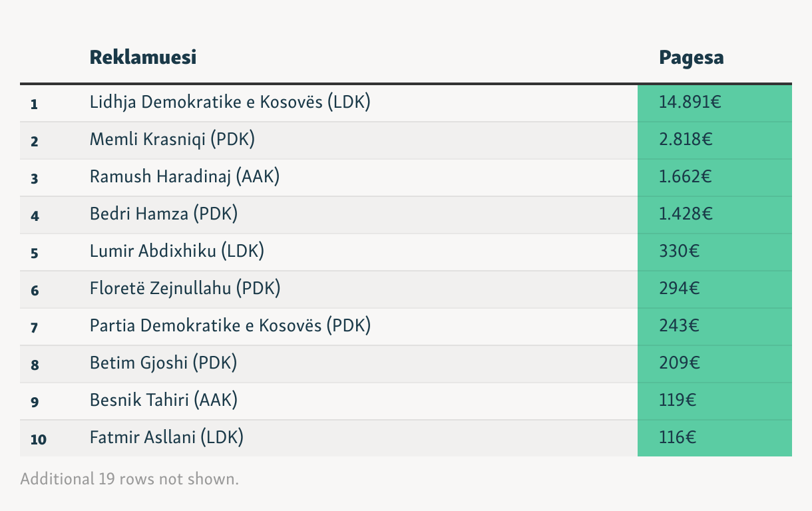Click the 'Additional 19 rows not shown' note
The image size is (812, 511).
(x=129, y=478)
